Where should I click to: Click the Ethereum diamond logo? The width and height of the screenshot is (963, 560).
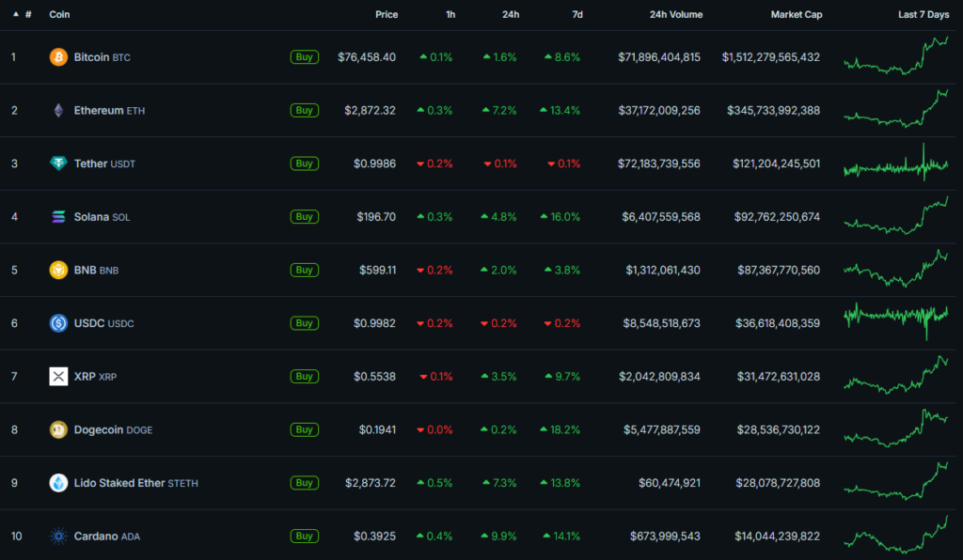point(59,110)
